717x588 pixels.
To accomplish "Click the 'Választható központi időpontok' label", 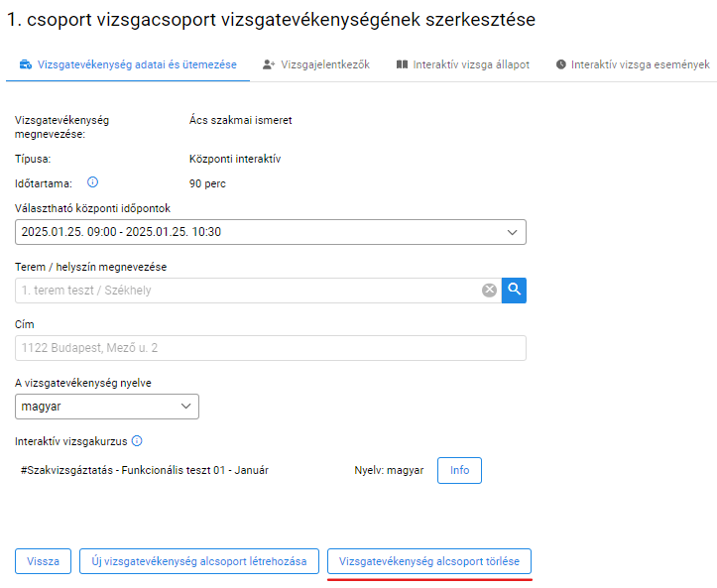I will [92, 208].
